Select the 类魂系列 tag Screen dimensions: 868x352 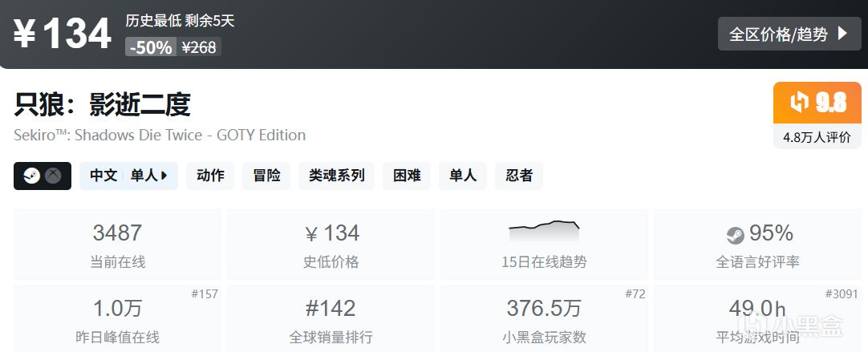tap(337, 176)
